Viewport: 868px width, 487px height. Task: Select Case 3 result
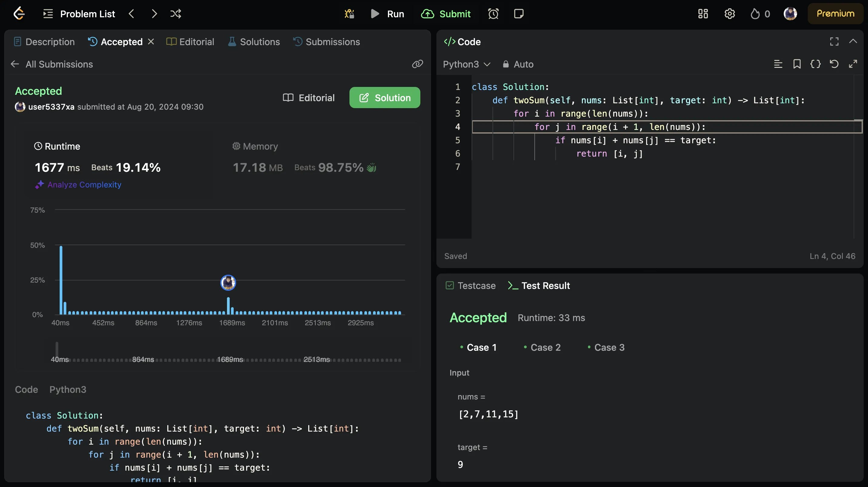[606, 347]
